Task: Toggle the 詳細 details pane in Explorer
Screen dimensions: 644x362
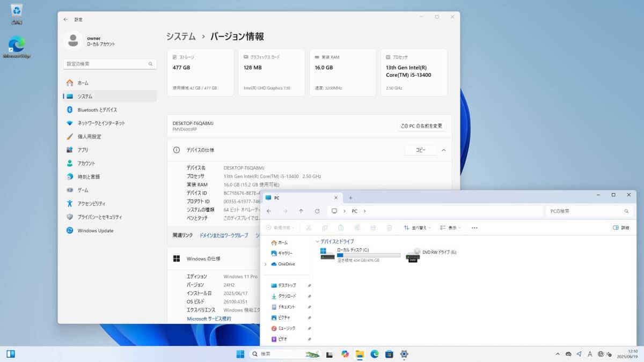Action: (x=621, y=227)
